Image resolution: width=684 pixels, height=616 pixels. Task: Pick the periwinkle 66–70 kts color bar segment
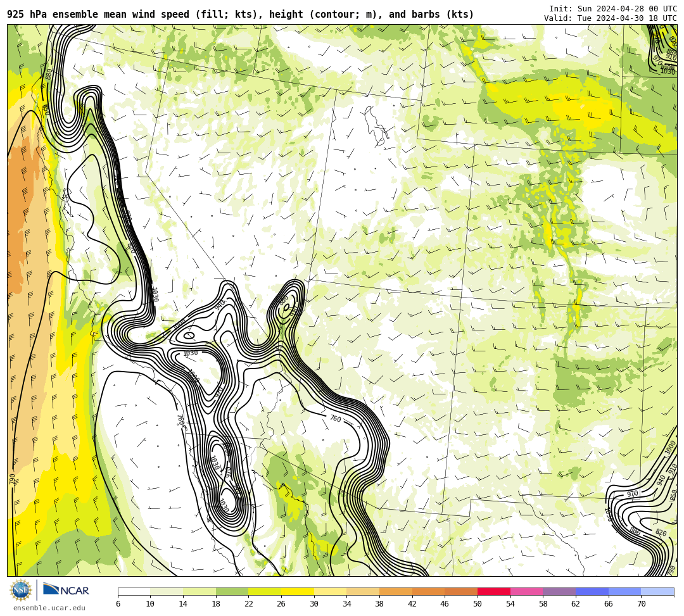pos(624,591)
